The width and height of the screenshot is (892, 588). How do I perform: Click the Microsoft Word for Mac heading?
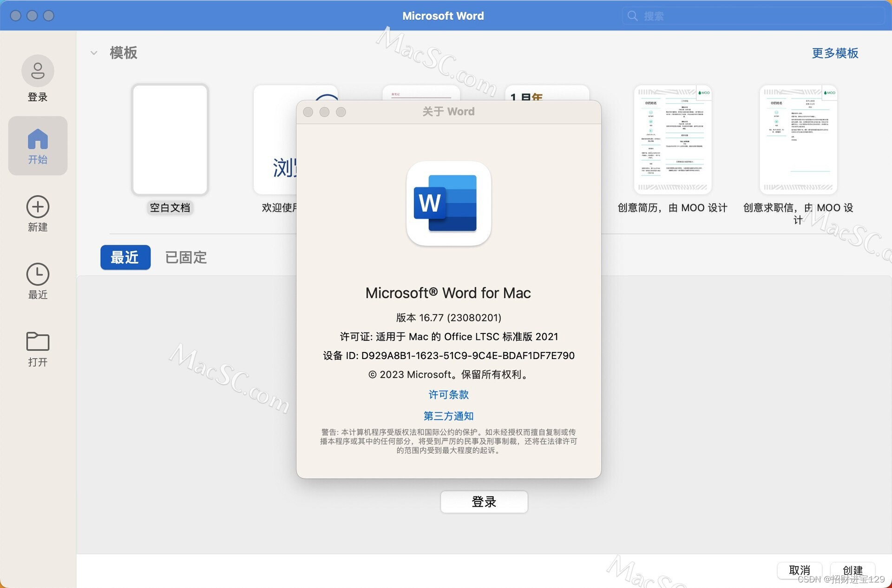448,293
